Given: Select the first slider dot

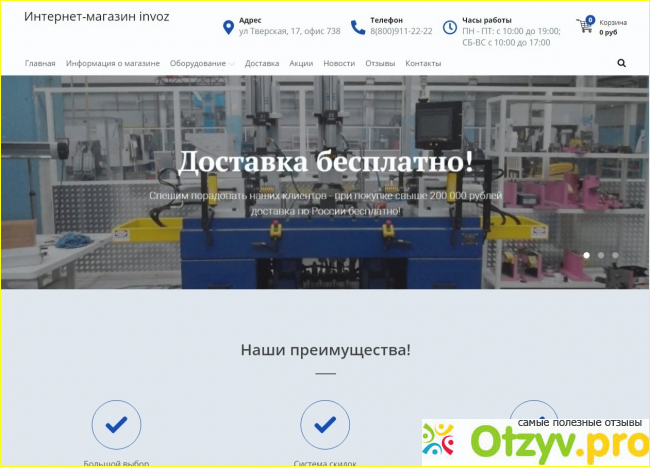Looking at the screenshot, I should tap(587, 255).
